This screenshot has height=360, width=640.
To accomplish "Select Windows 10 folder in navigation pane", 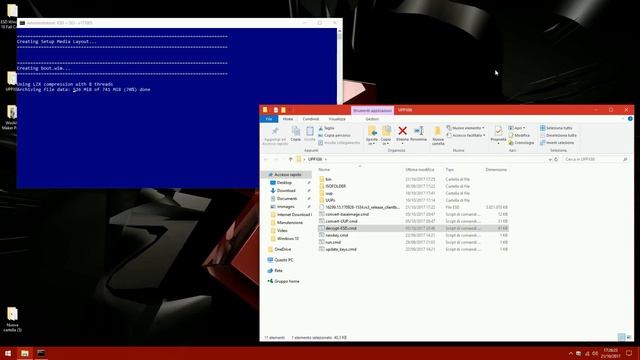I will pos(287,238).
